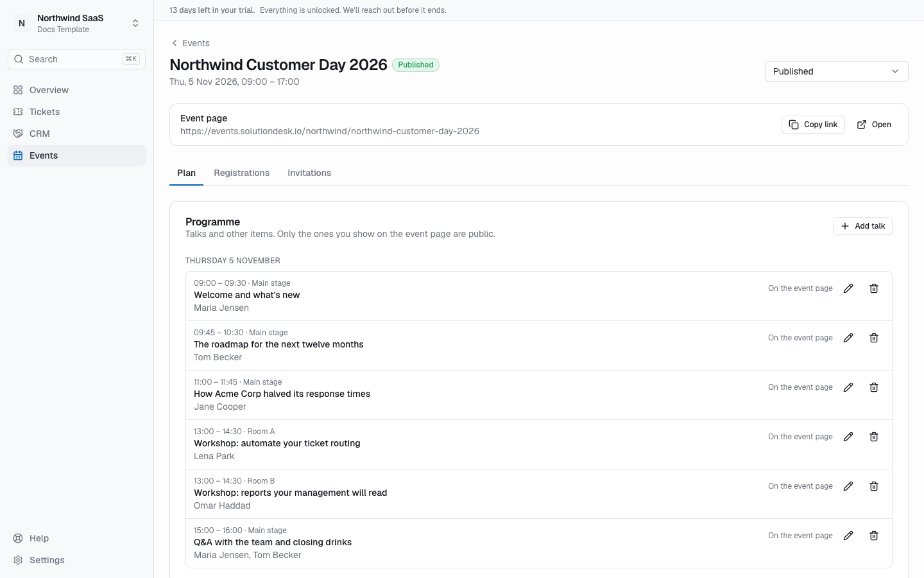Edit the management reports workshop
The image size is (924, 578).
848,486
